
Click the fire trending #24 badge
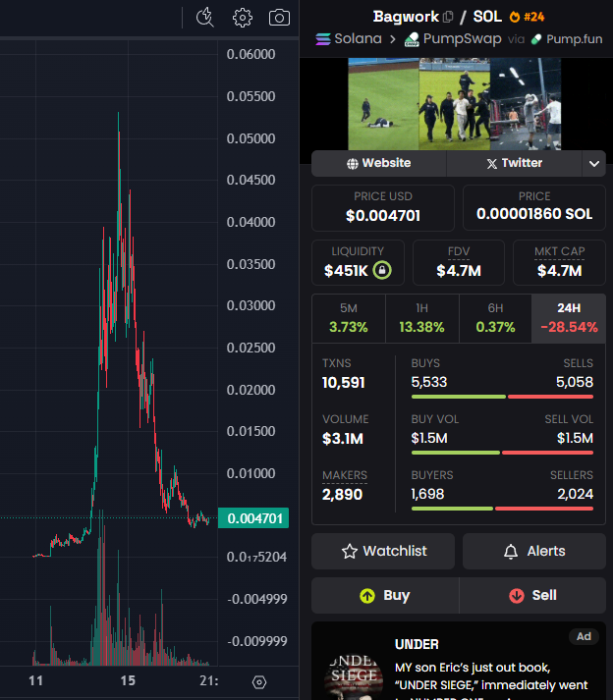pyautogui.click(x=528, y=17)
